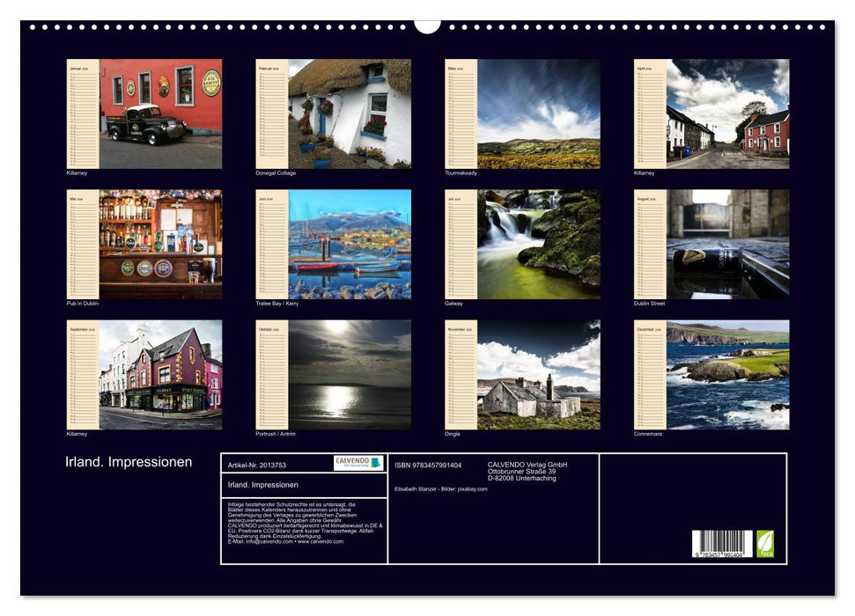Click the Dublin Street photo for August
This screenshot has height=616, width=855.
coord(727,244)
